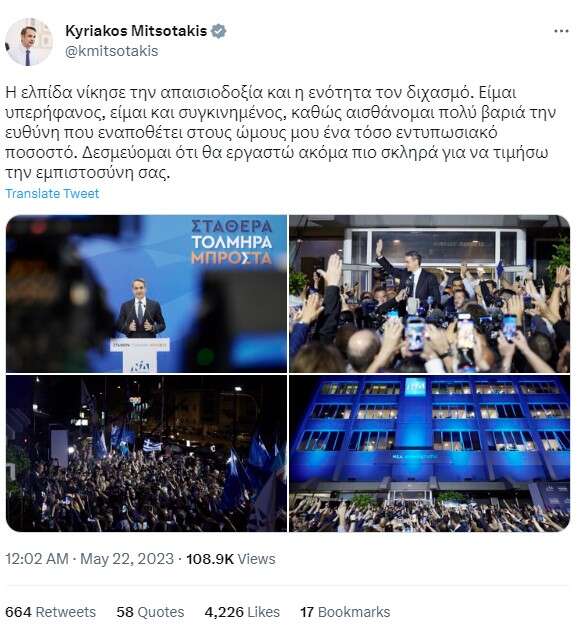Click the blue verified badge icon
The width and height of the screenshot is (586, 635).
(x=219, y=31)
